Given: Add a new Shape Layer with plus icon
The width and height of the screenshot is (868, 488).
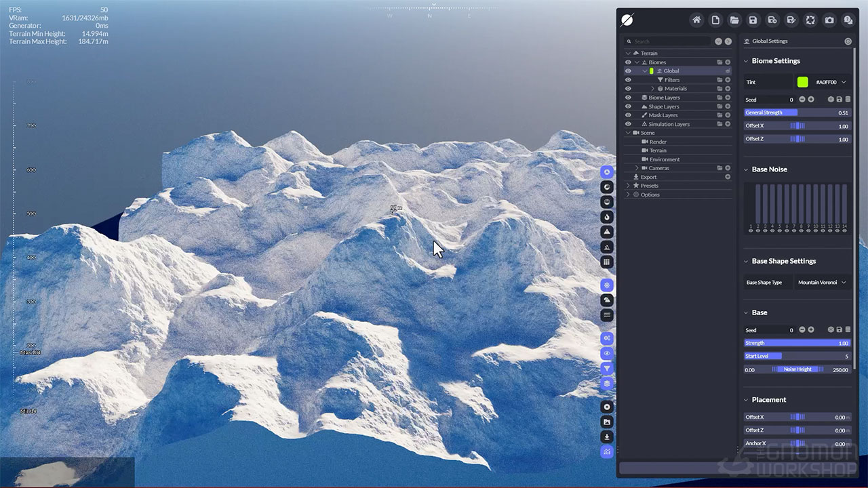Looking at the screenshot, I should pyautogui.click(x=728, y=106).
